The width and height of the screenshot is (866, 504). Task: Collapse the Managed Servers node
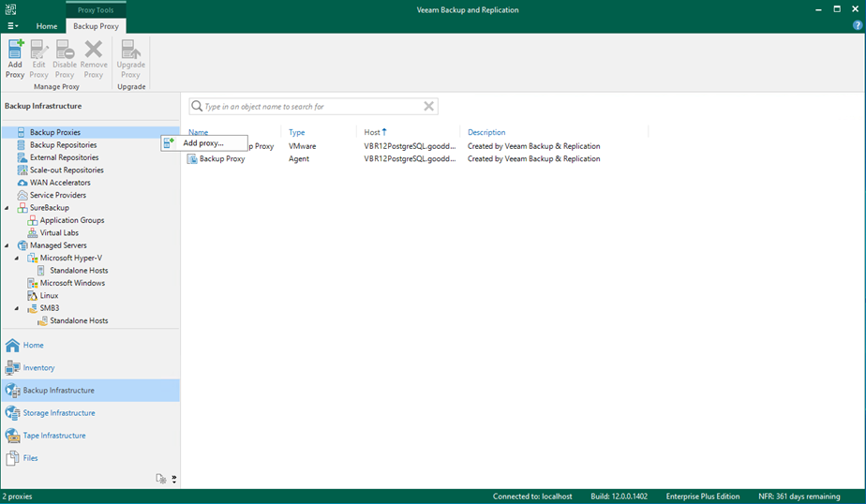tap(7, 245)
